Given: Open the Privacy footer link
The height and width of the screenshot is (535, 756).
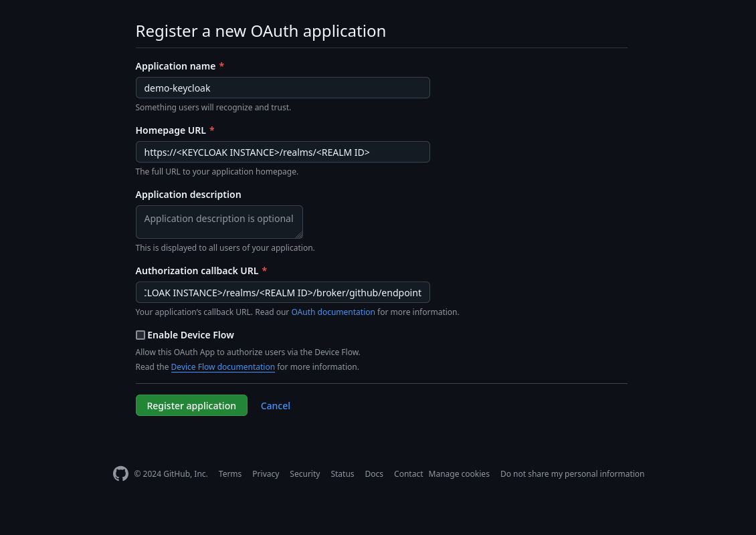Looking at the screenshot, I should (x=266, y=473).
